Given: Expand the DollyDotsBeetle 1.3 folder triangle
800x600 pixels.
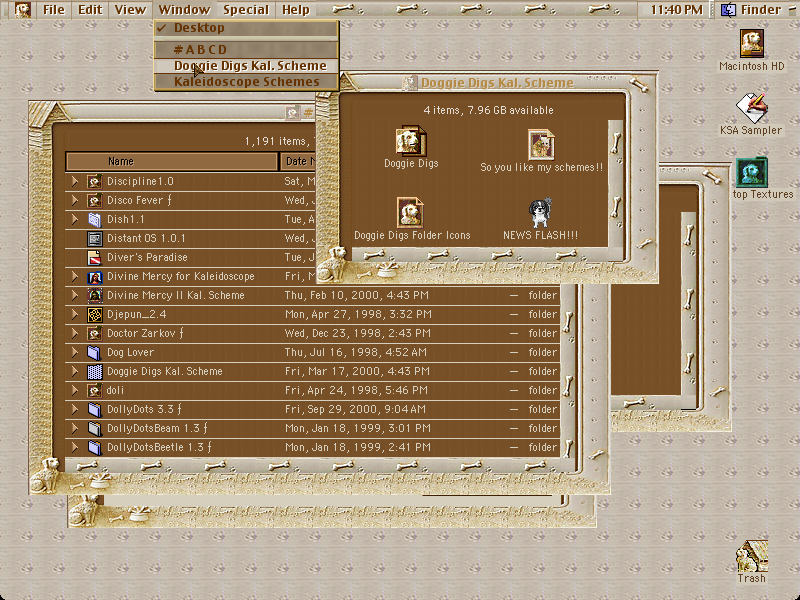Looking at the screenshot, I should click(x=74, y=447).
